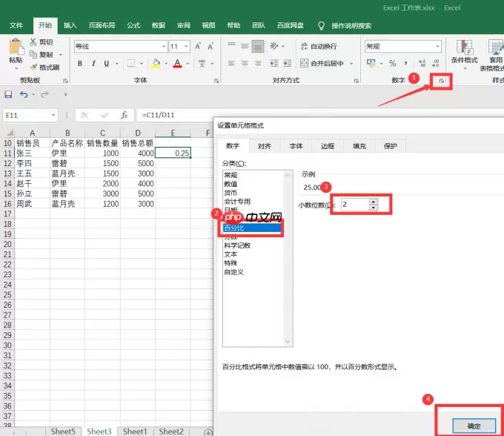The image size is (504, 436).
Task: Switch to the Sheet1 worksheet tab
Action: pos(135,431)
